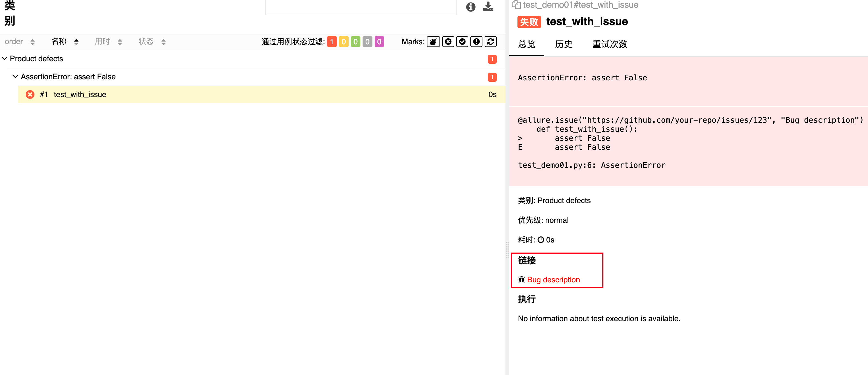
Task: Click the checkmark-circle marks icon
Action: pos(462,42)
